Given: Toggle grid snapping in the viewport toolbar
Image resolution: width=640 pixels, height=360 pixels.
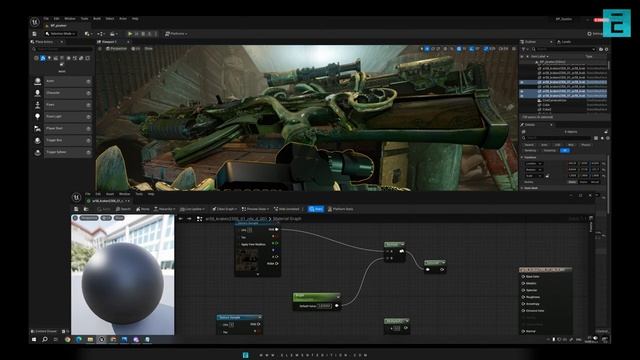Looking at the screenshot, I should (x=459, y=49).
